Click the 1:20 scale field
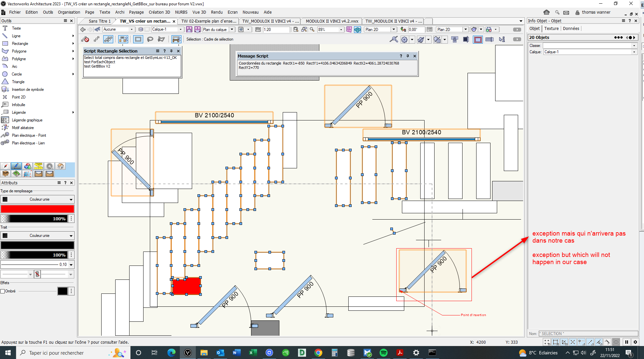Image resolution: width=644 pixels, height=359 pixels. (276, 30)
